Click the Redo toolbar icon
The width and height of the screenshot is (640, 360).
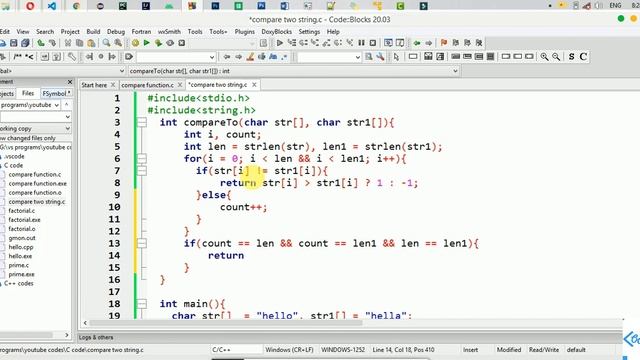52,43
